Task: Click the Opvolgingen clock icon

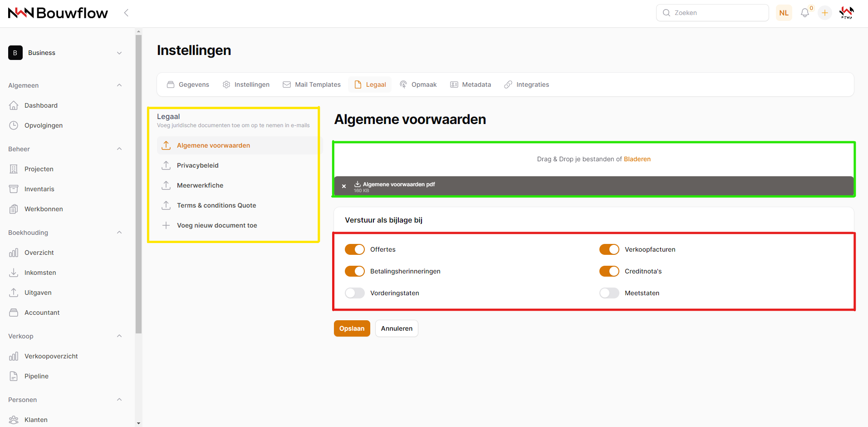Action: point(14,125)
